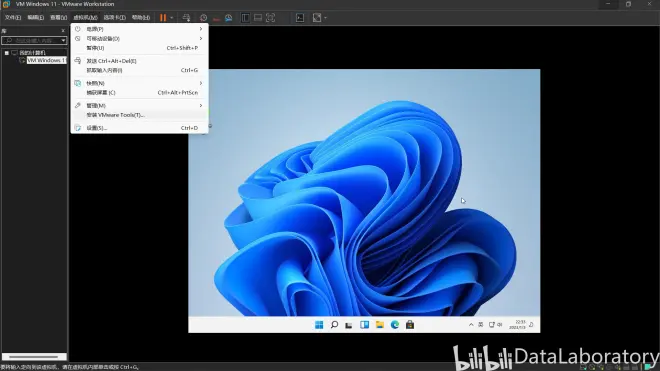The image size is (660, 371).
Task: Click the 虚拟机(M) menu bar item
Action: click(85, 18)
